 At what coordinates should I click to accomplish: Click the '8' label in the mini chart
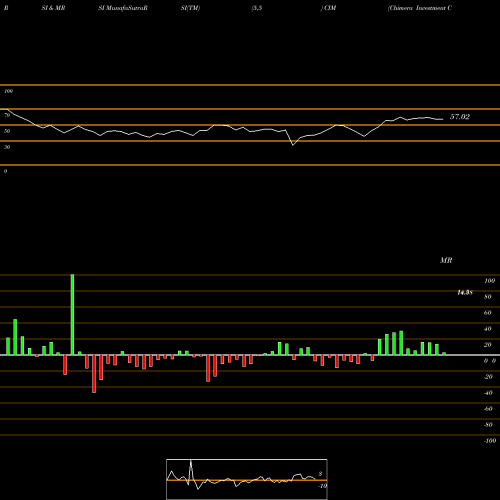click(320, 474)
